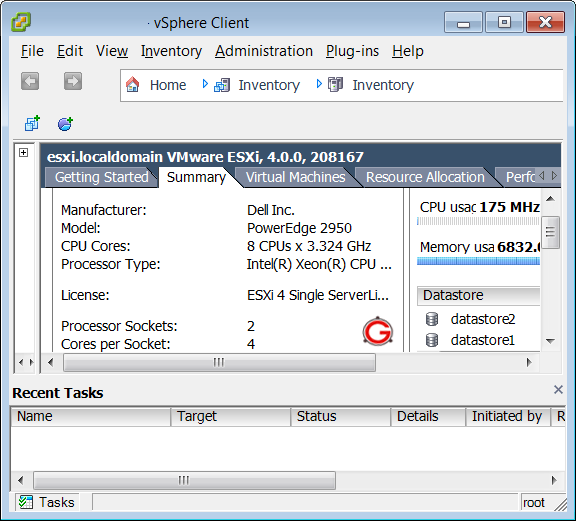Click Home breadcrumb link
576x521 pixels.
(x=168, y=85)
